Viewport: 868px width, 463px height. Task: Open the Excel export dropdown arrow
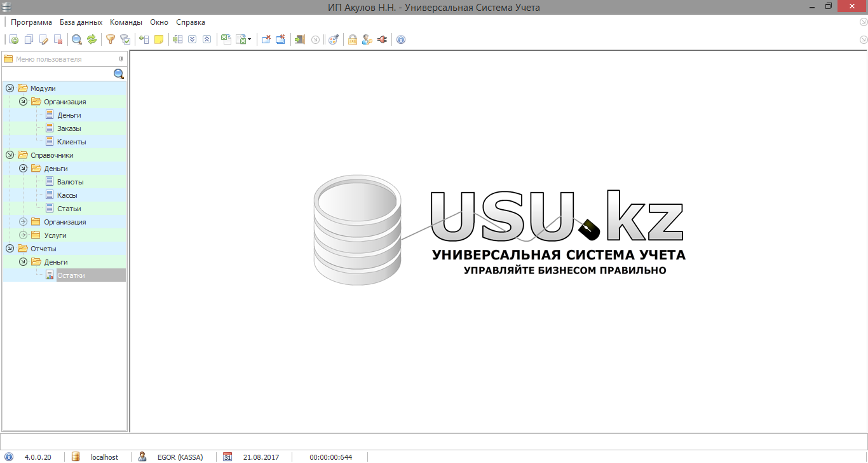pos(249,39)
